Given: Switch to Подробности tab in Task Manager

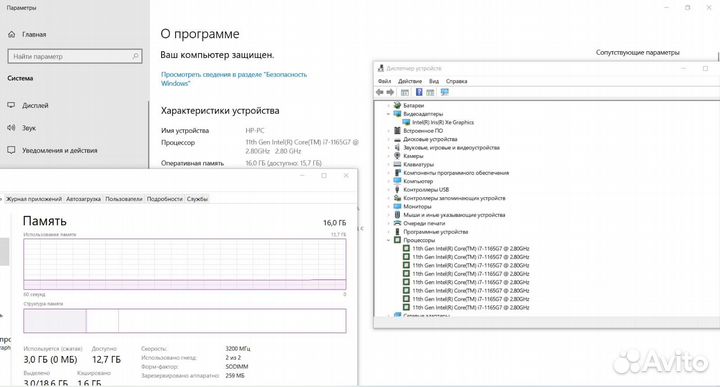Looking at the screenshot, I should [x=165, y=199].
